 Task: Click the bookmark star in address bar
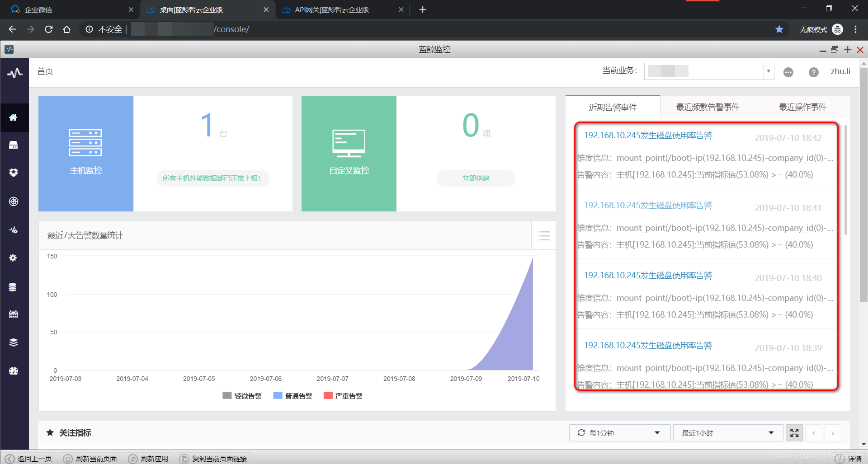[x=779, y=29]
